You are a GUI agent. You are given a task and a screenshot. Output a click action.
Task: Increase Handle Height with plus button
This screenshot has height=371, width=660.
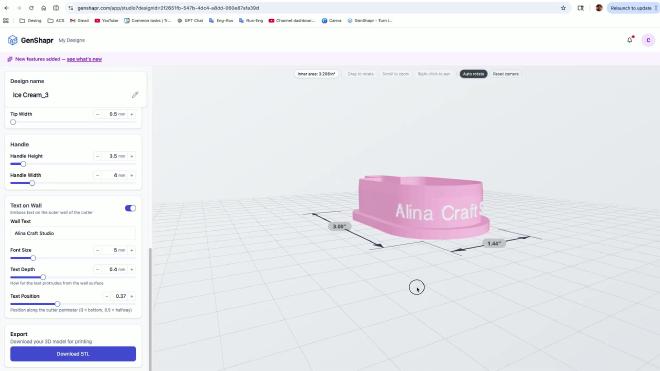pos(132,156)
